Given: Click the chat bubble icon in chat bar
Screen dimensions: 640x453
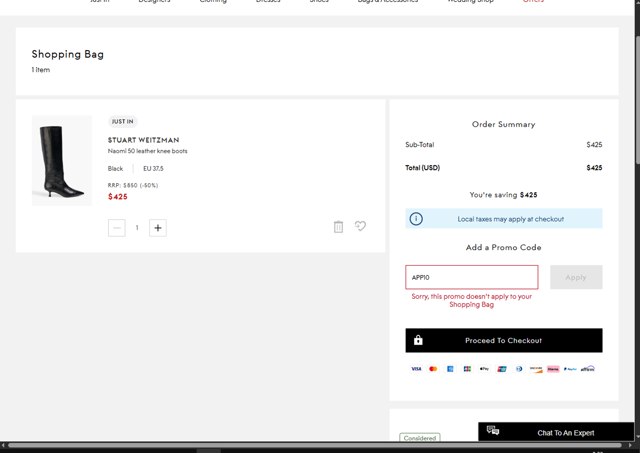Looking at the screenshot, I should (493, 430).
